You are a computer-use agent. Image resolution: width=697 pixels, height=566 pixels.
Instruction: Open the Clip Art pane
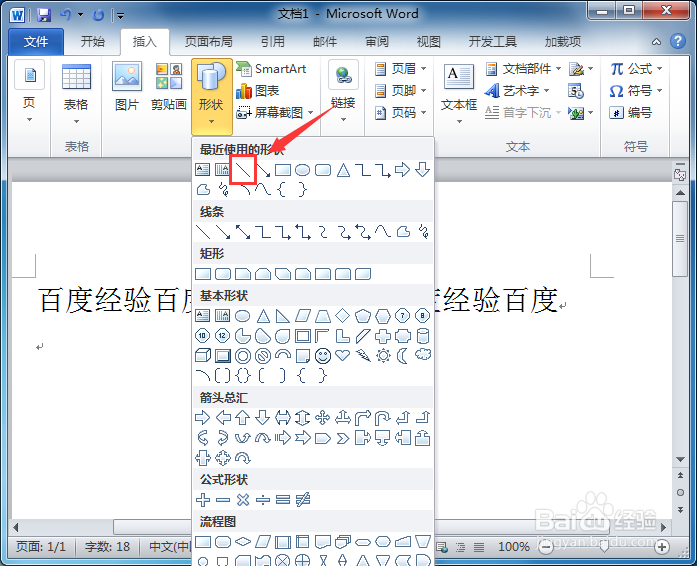point(168,87)
